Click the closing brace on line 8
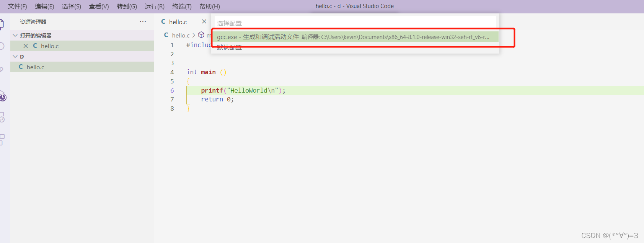This screenshot has height=243, width=644. tap(188, 109)
